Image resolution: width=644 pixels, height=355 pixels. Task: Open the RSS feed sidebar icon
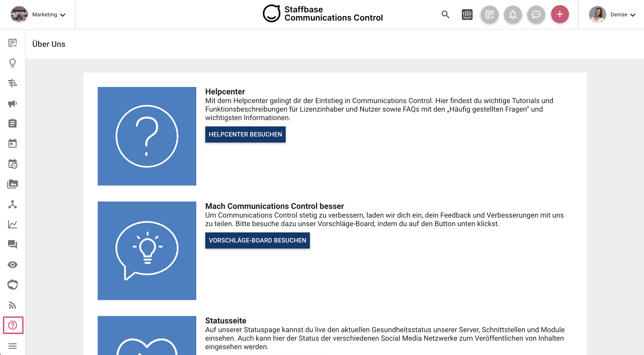tap(13, 305)
